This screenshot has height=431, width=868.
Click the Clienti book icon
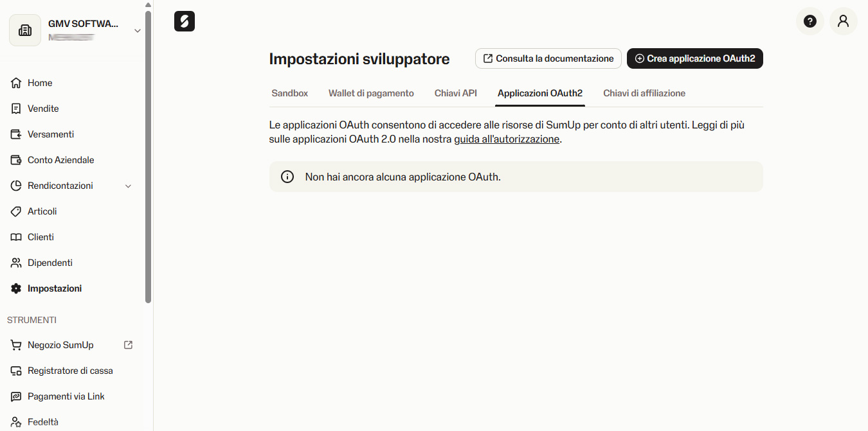(16, 237)
